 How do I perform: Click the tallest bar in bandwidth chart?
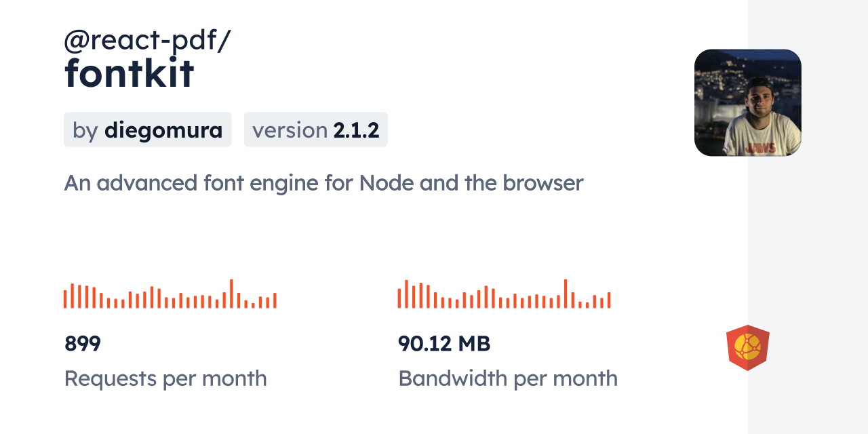pyautogui.click(x=566, y=294)
